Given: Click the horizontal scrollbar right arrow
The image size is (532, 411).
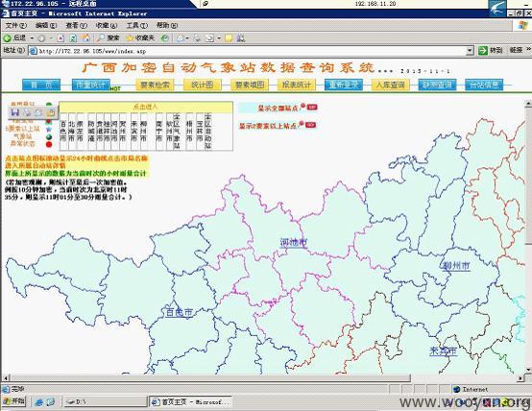Looking at the screenshot, I should [x=521, y=377].
